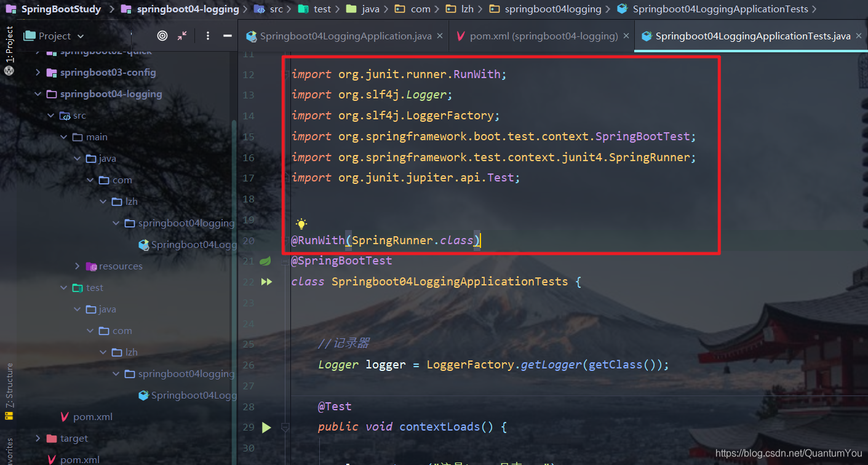Run test class with double-arrow gutter icon

[266, 282]
